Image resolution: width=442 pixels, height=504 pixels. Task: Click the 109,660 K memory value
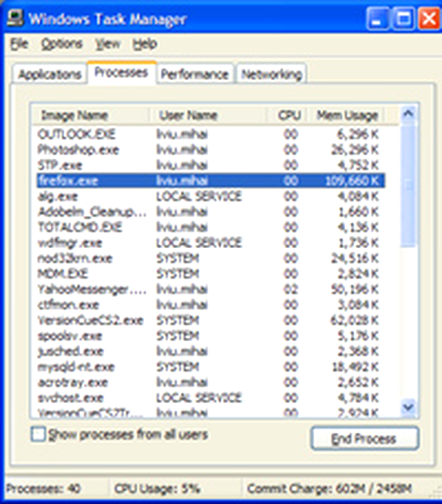click(x=352, y=180)
